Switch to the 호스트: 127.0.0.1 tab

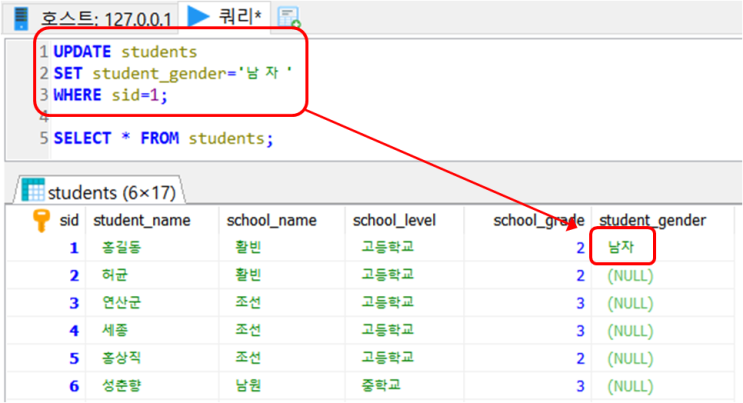(93, 18)
